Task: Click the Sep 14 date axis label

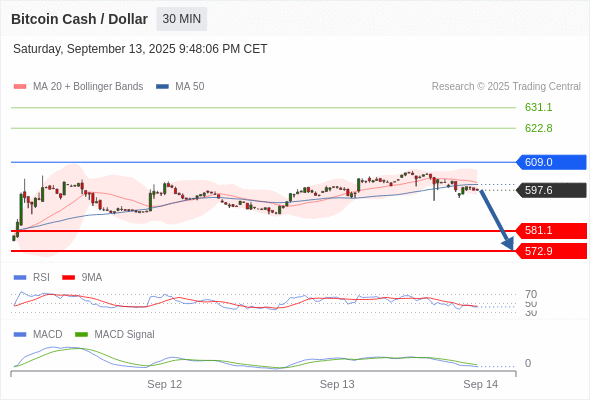Action: pyautogui.click(x=481, y=384)
